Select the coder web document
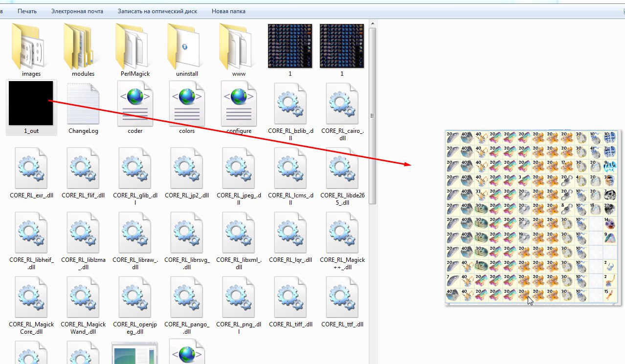Screen dimensions: 625x364 pos(135,107)
